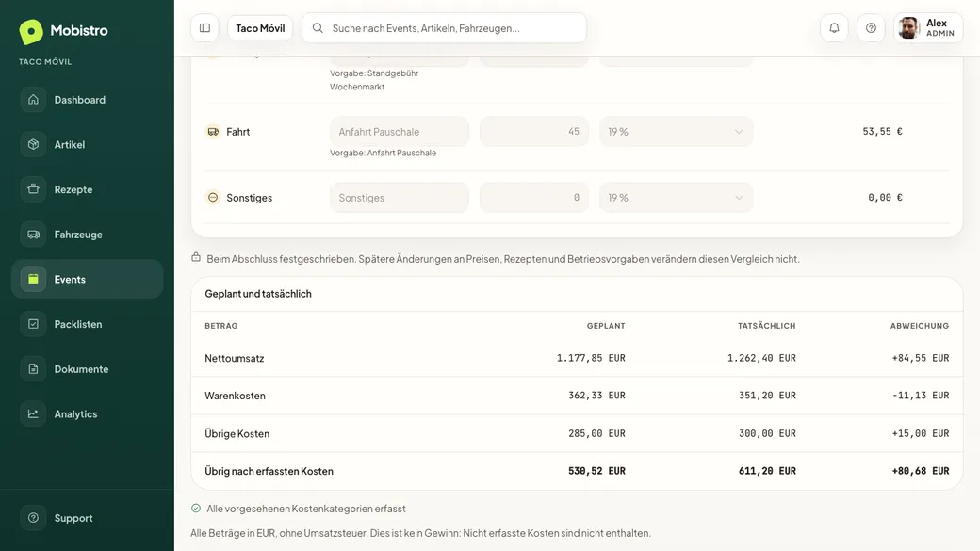Click the search magnifier icon
The image size is (980, 551).
tap(318, 28)
